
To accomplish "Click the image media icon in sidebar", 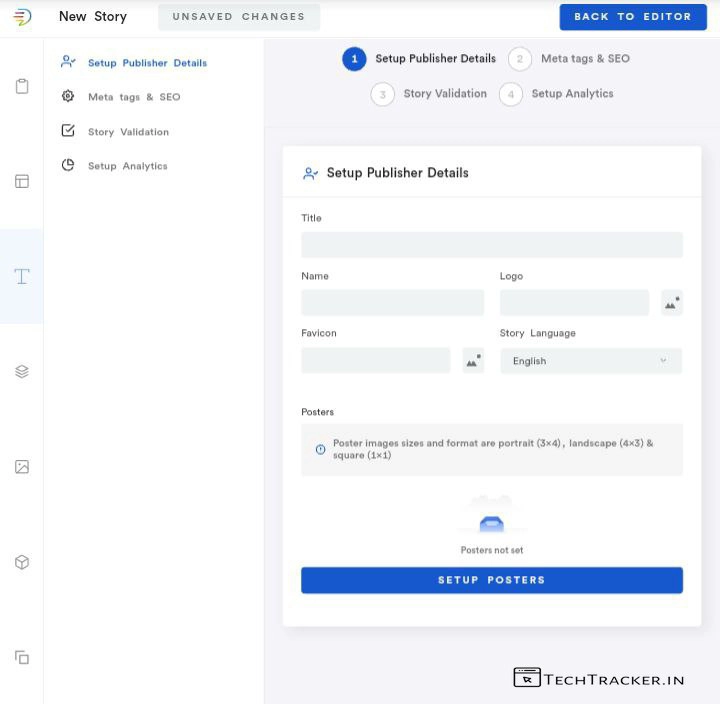I will (x=22, y=467).
